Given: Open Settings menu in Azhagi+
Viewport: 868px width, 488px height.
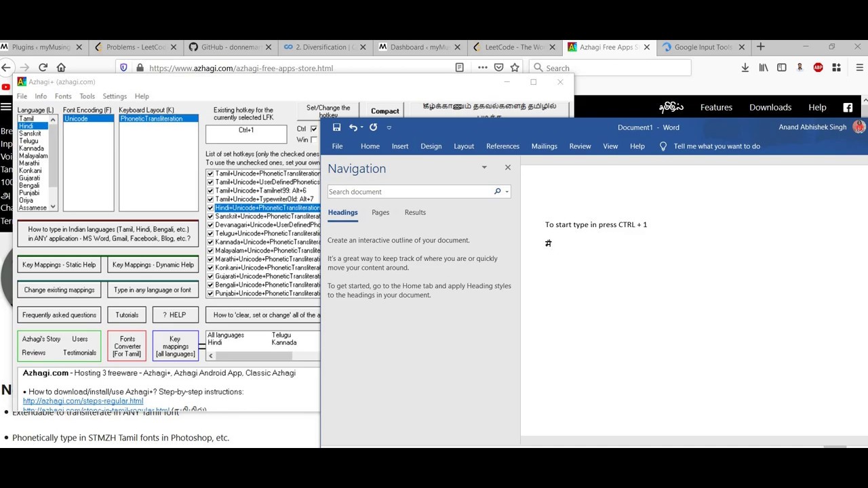Looking at the screenshot, I should [x=115, y=96].
